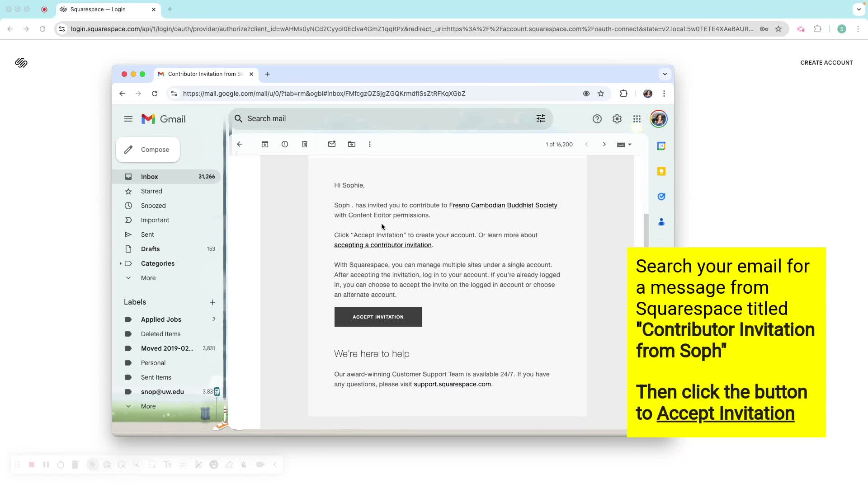Expand More under Drafts and Categories
The image size is (868, 488).
pyautogui.click(x=148, y=278)
